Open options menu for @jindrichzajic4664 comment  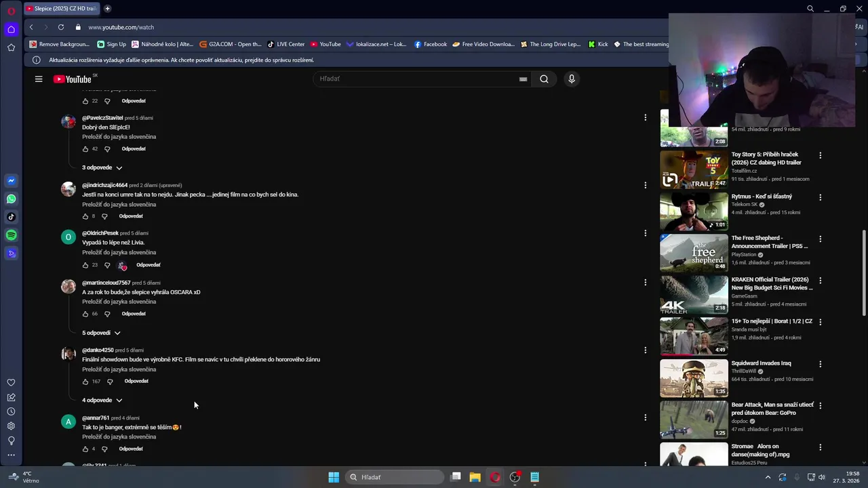click(x=645, y=184)
